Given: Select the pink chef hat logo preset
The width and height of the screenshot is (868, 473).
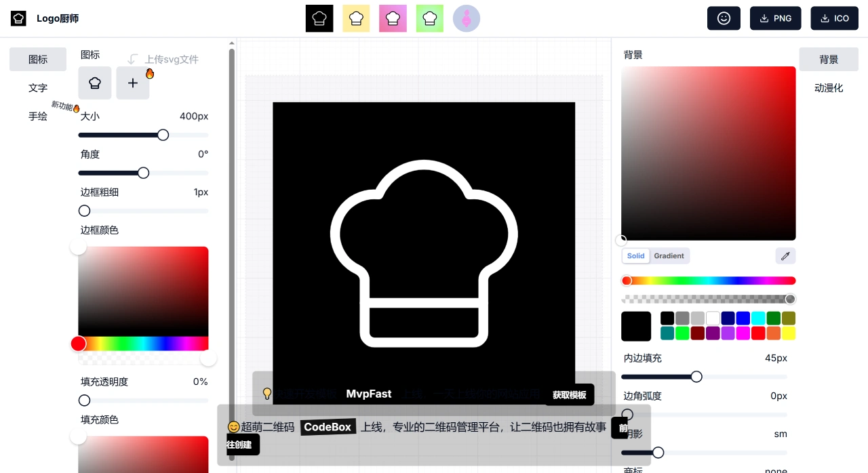Looking at the screenshot, I should 393,18.
